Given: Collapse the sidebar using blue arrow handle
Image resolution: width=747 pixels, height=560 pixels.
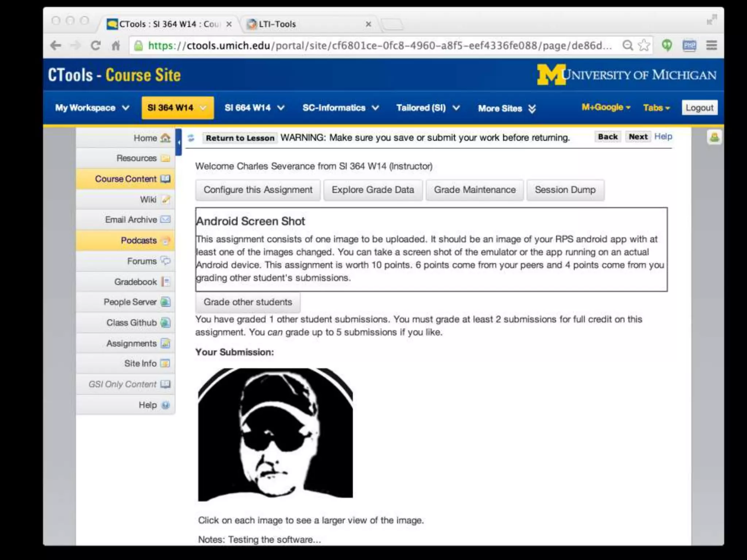Looking at the screenshot, I should (x=178, y=142).
